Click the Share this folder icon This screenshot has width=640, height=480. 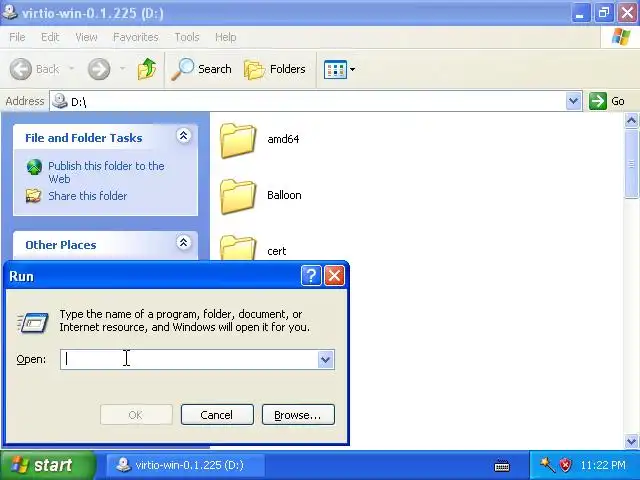pyautogui.click(x=33, y=196)
